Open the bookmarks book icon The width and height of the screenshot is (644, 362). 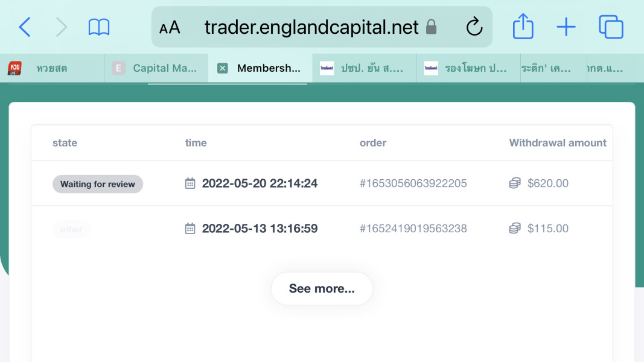tap(99, 27)
